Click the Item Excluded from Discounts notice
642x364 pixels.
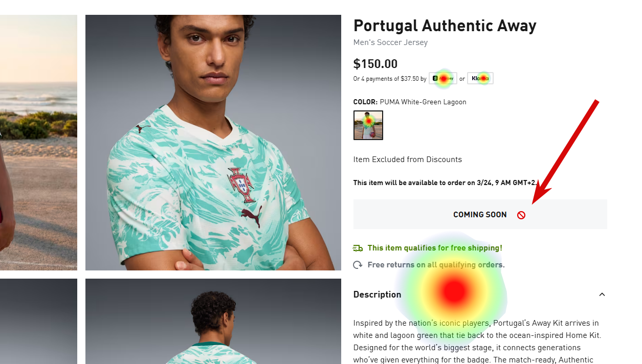pyautogui.click(x=408, y=160)
